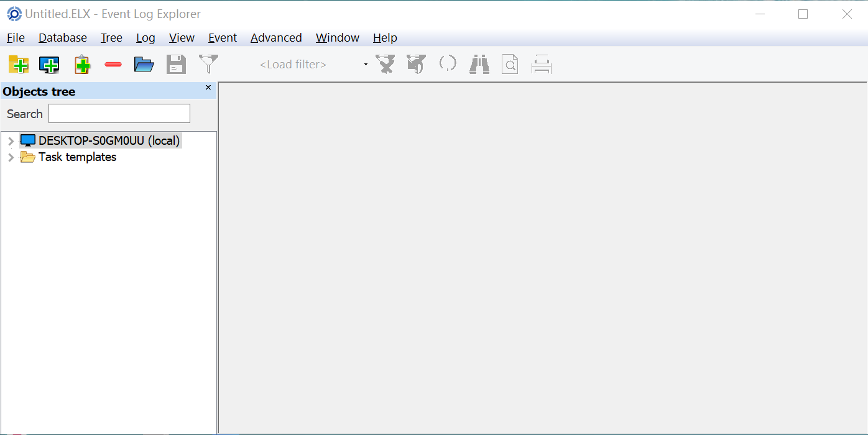
Task: Click the clear filter crossed funnel icon
Action: pos(385,65)
